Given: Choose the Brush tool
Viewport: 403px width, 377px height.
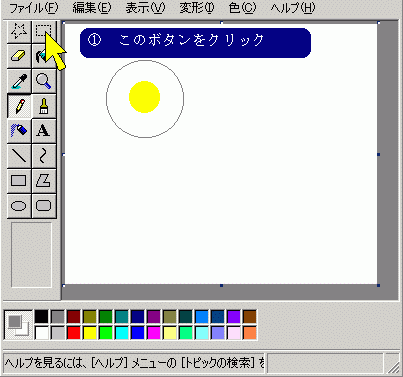Looking at the screenshot, I should click(44, 106).
